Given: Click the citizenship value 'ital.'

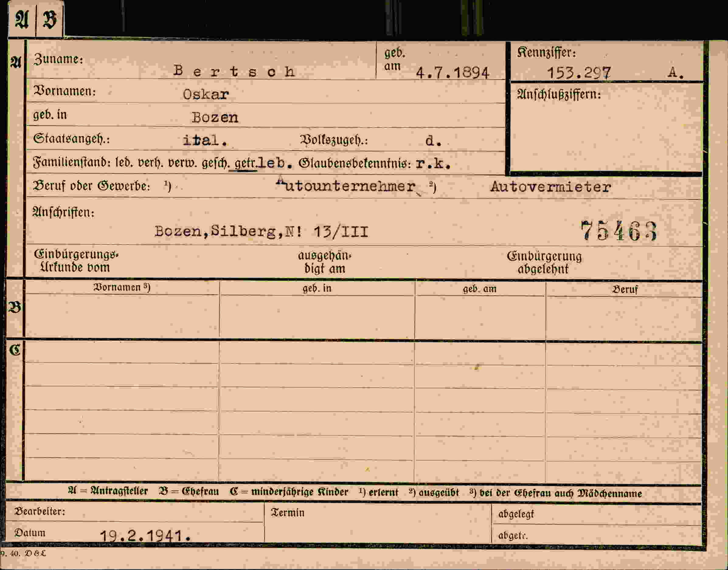Looking at the screenshot, I should pos(205,140).
